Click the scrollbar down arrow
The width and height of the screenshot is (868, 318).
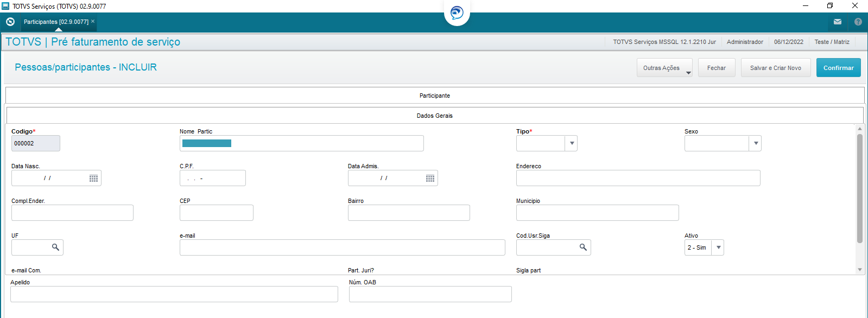pyautogui.click(x=860, y=270)
